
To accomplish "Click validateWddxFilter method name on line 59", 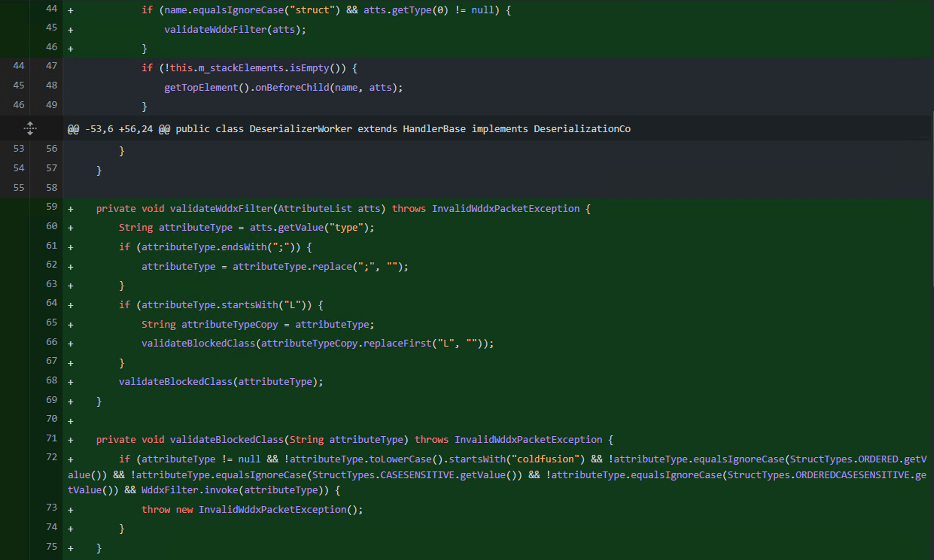I will 221,209.
